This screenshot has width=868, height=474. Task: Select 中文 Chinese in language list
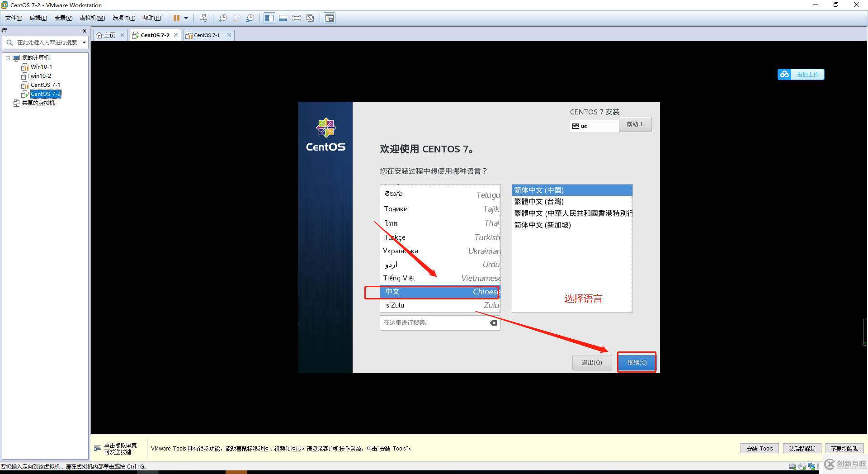(x=440, y=292)
